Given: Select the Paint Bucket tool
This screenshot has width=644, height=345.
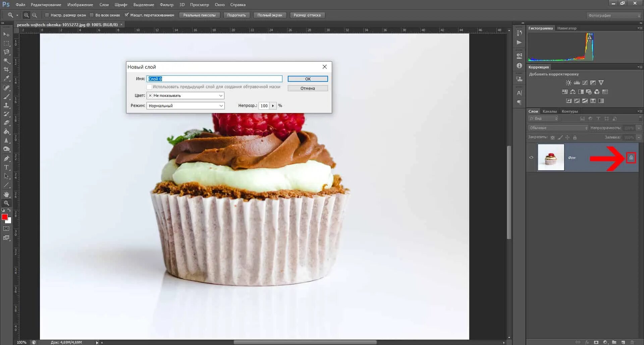Looking at the screenshot, I should click(x=6, y=131).
